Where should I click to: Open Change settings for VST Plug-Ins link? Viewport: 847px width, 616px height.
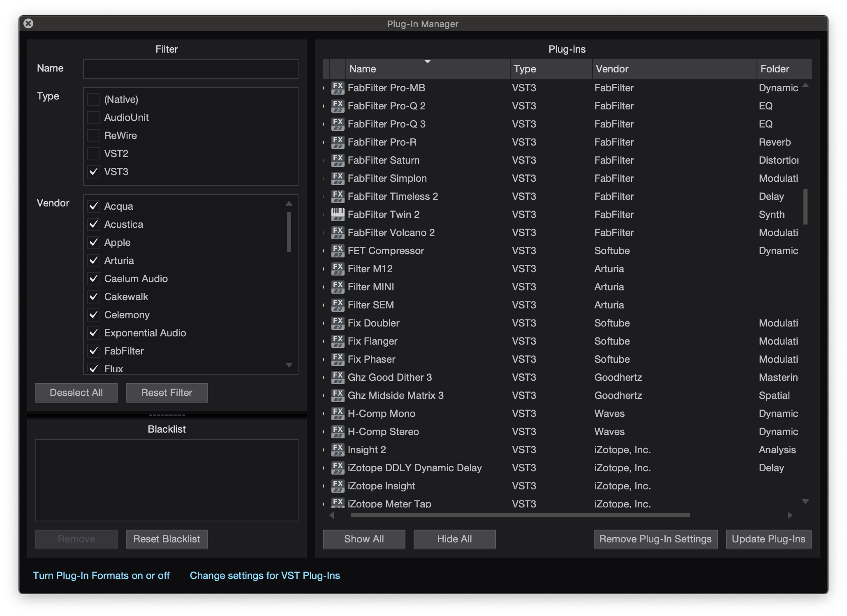[x=265, y=576]
